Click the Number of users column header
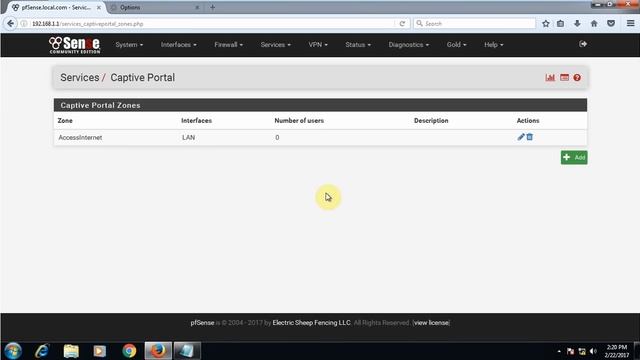Viewport: 640px width, 360px height. coord(299,121)
